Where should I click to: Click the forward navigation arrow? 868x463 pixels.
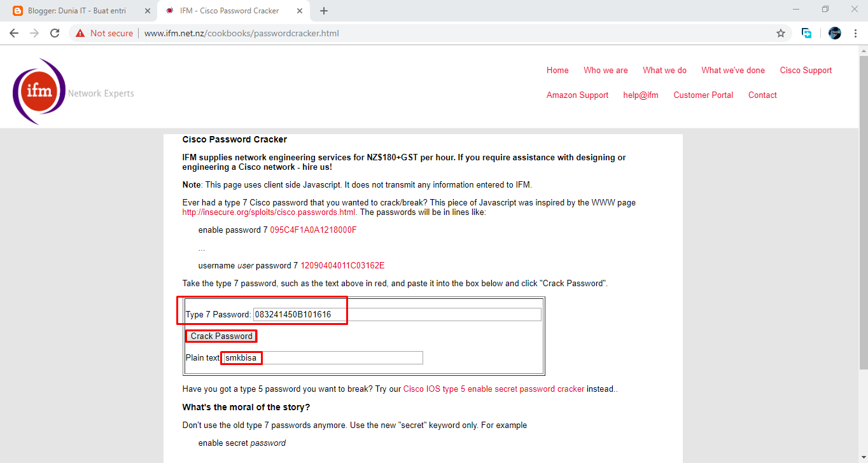34,33
